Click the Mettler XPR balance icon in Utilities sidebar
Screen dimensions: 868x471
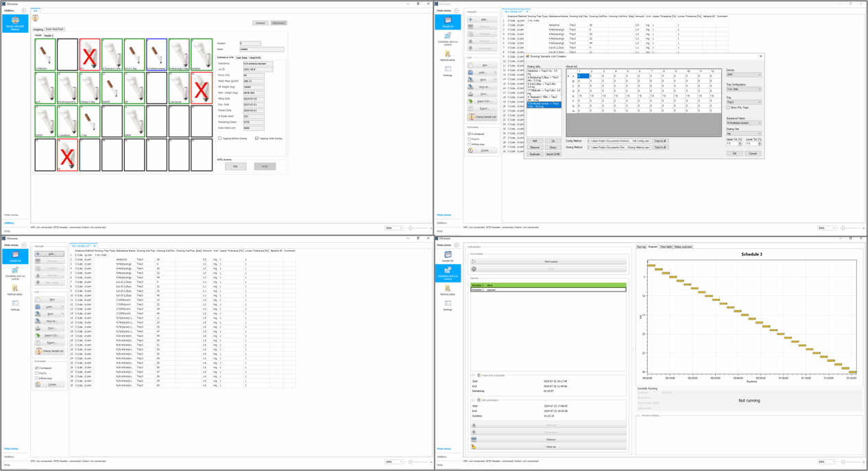pyautogui.click(x=14, y=21)
